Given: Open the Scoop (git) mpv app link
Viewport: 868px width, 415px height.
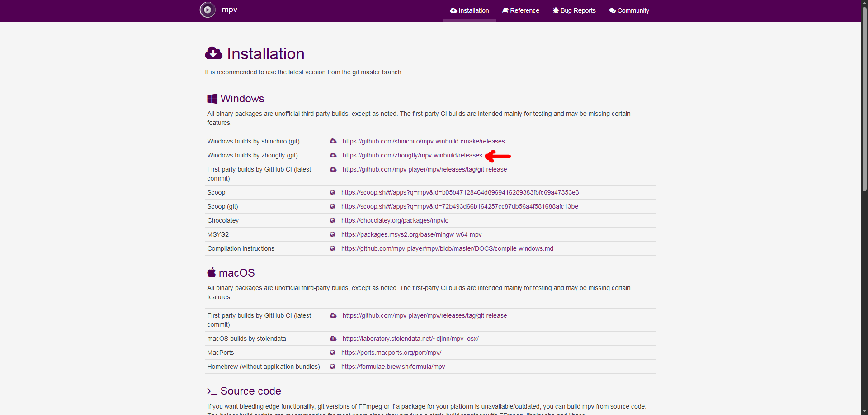Looking at the screenshot, I should (460, 206).
